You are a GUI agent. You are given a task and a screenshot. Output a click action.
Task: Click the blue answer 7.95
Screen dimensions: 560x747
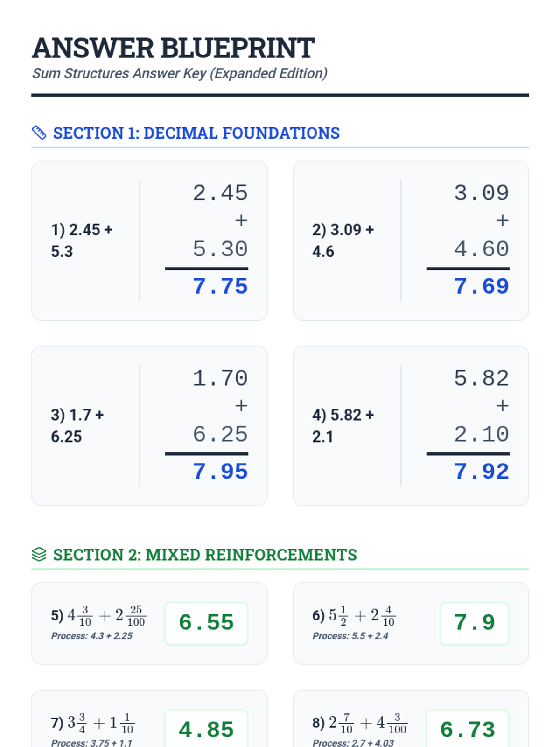[220, 472]
